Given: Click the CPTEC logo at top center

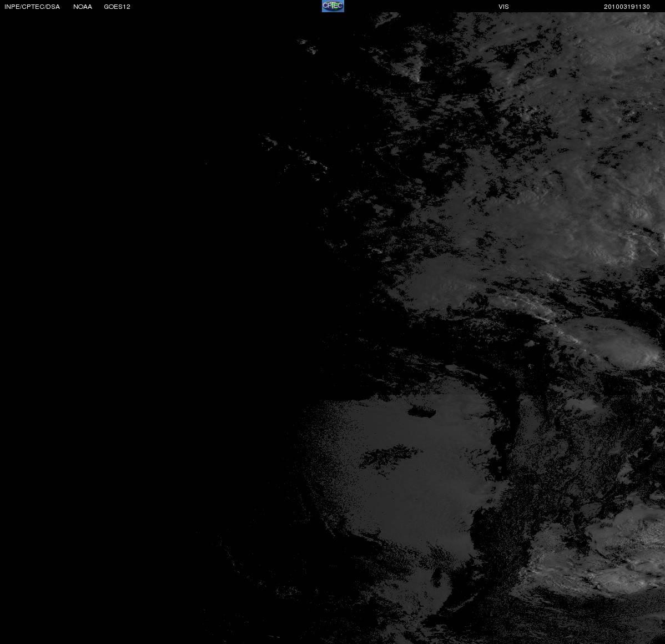Looking at the screenshot, I should pos(333,6).
